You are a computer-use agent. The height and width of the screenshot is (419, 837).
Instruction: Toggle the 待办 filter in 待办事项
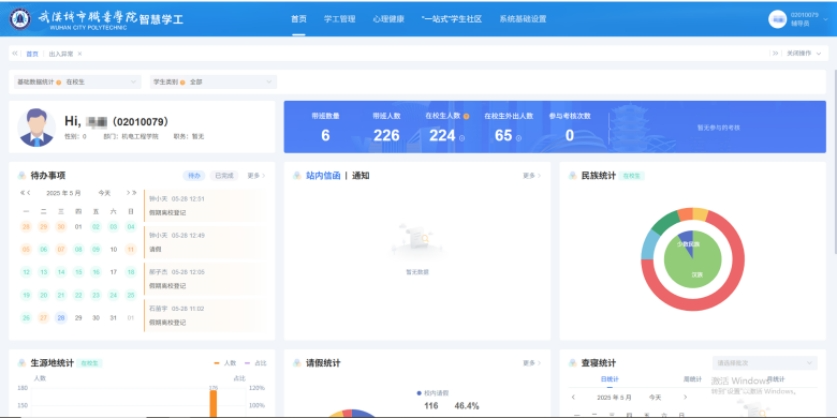pos(195,176)
